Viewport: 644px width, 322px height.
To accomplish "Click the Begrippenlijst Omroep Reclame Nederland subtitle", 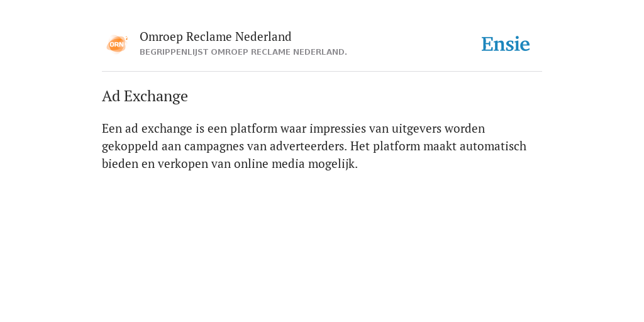I will pos(243,52).
